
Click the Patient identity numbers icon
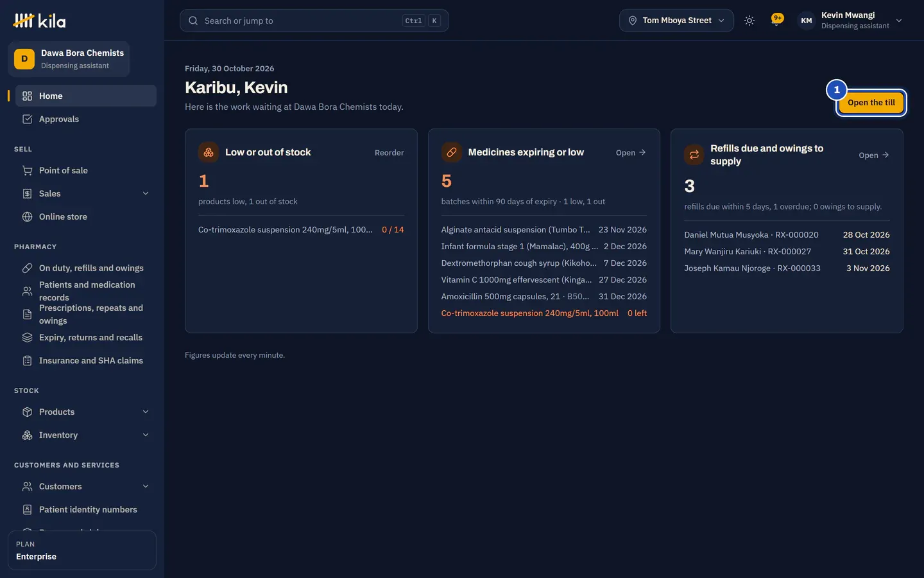27,509
